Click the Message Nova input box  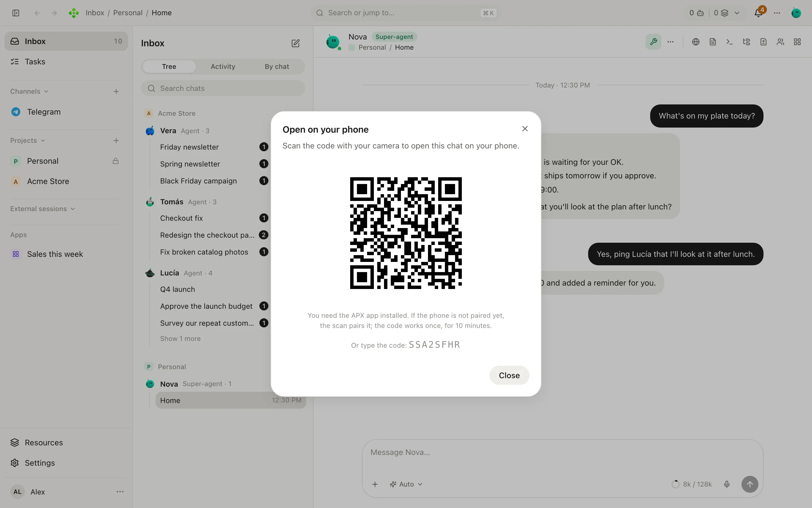[562, 452]
